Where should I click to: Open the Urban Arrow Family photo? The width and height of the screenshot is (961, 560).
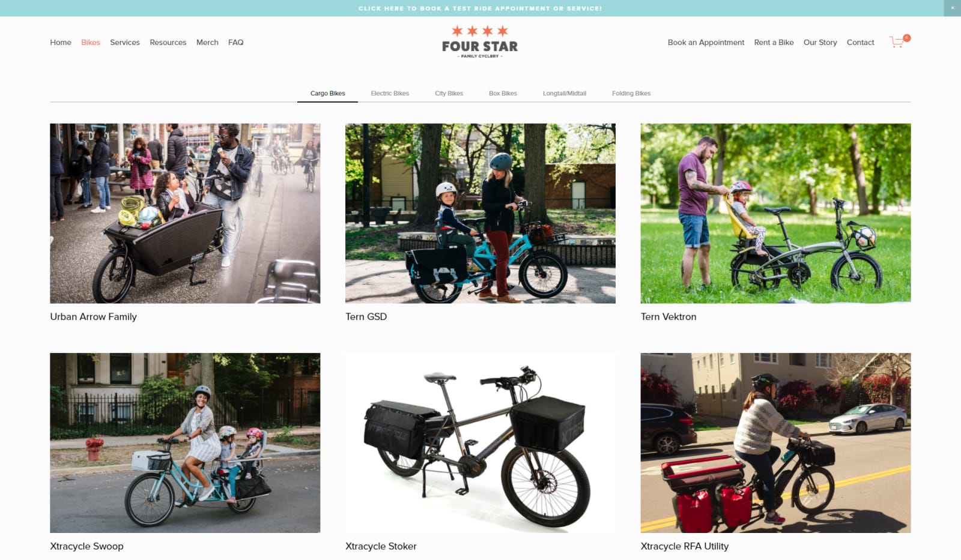tap(185, 213)
